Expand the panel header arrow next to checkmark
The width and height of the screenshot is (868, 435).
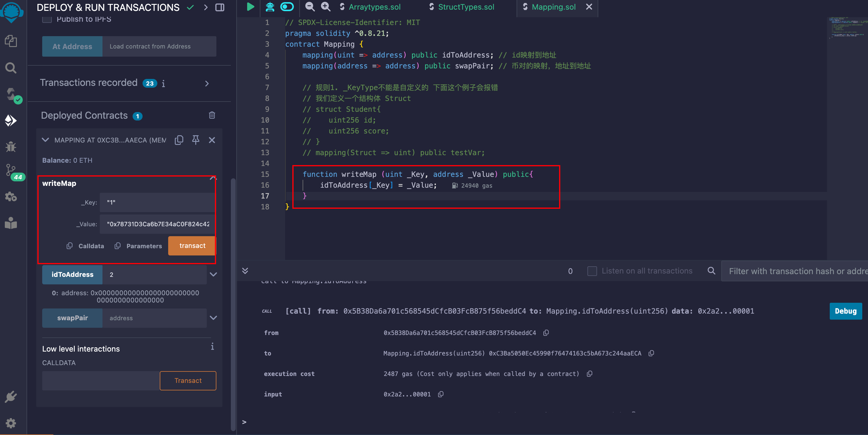[x=206, y=8]
